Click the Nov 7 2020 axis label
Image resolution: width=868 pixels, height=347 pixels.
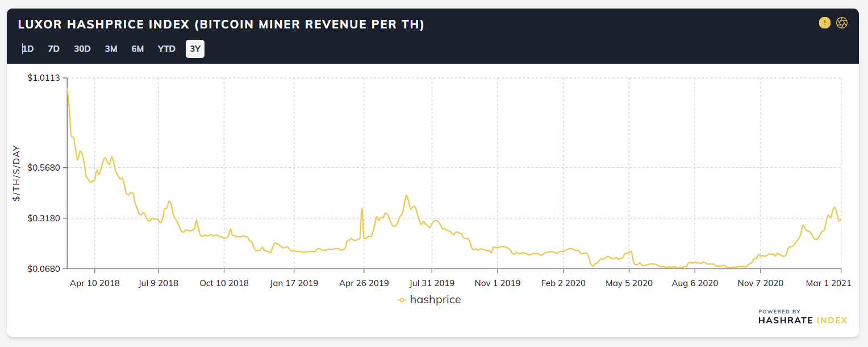click(x=759, y=283)
